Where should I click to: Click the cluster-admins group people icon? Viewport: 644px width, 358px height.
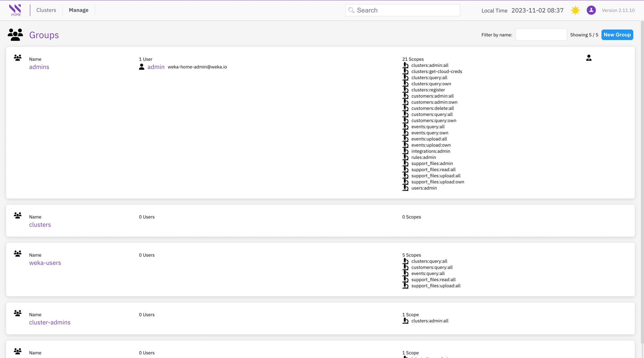tap(18, 313)
